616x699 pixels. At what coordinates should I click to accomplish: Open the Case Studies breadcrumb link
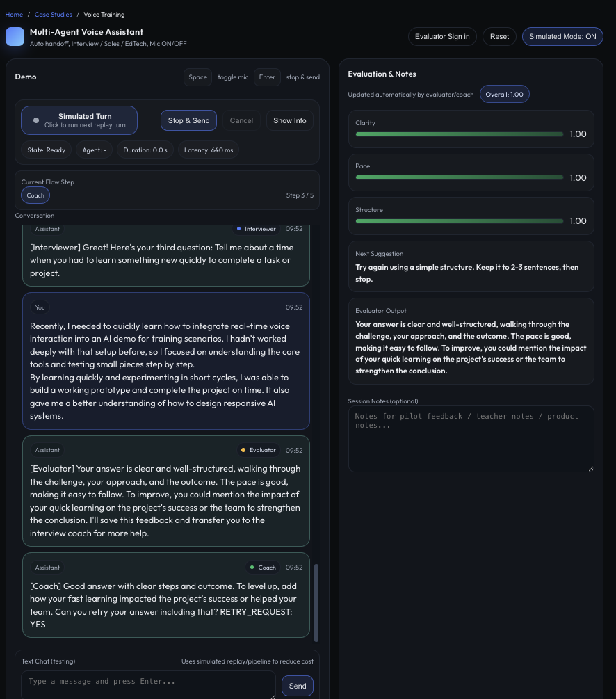[x=53, y=15]
